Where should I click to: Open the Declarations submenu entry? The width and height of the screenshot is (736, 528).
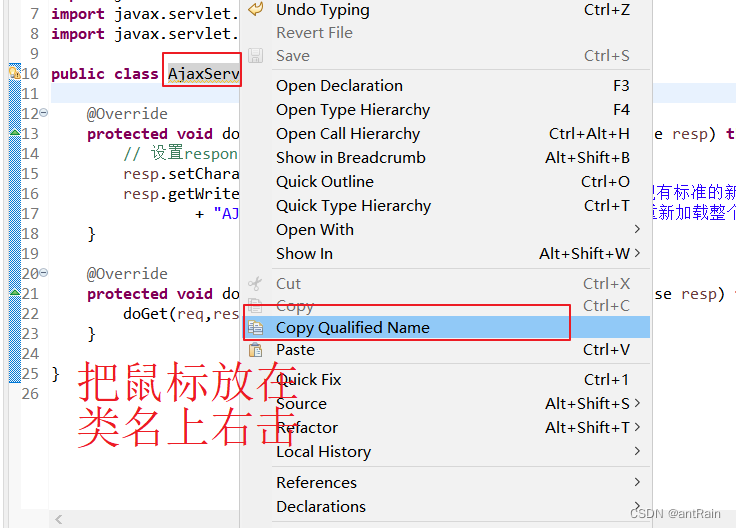[446, 506]
